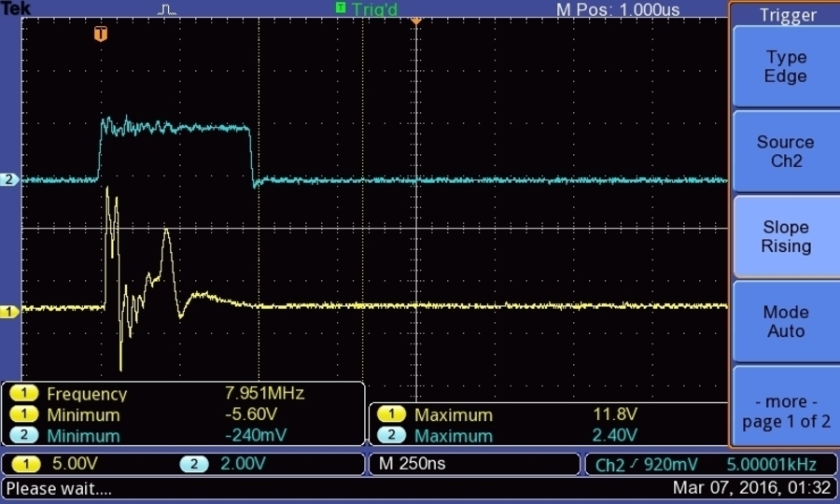This screenshot has height=504, width=840.
Task: Select the 5.00001kHz trigger frequency readout
Action: pos(772,464)
